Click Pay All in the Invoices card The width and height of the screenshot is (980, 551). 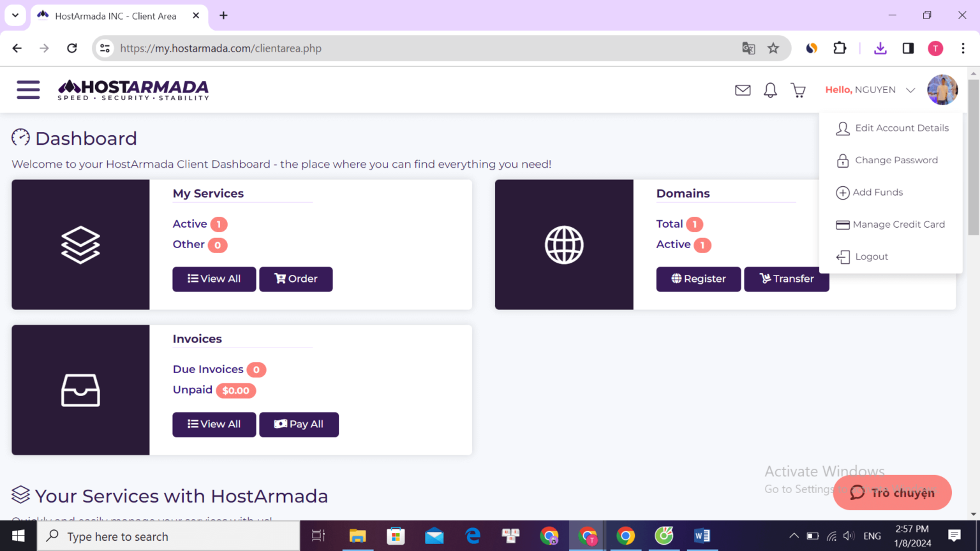[299, 424]
